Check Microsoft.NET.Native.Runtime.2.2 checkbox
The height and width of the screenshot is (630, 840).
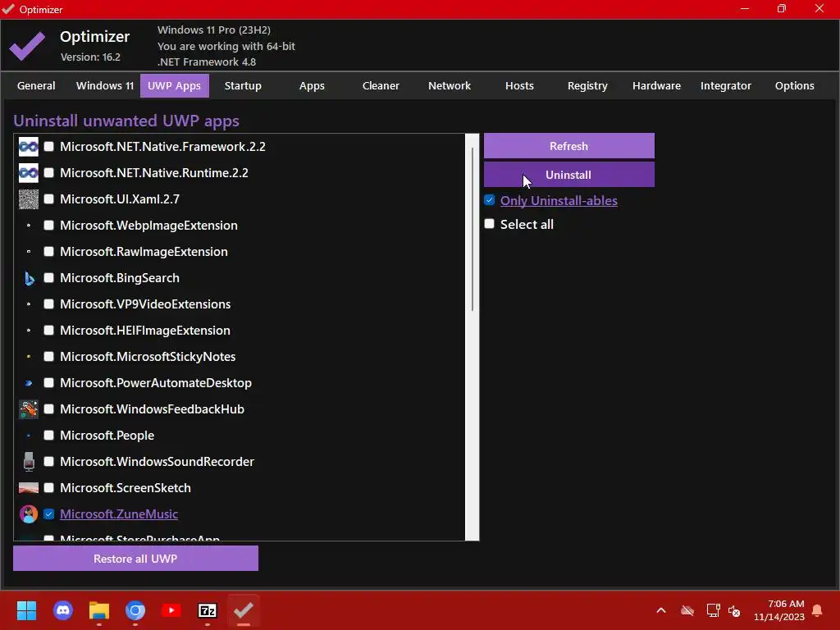click(48, 173)
